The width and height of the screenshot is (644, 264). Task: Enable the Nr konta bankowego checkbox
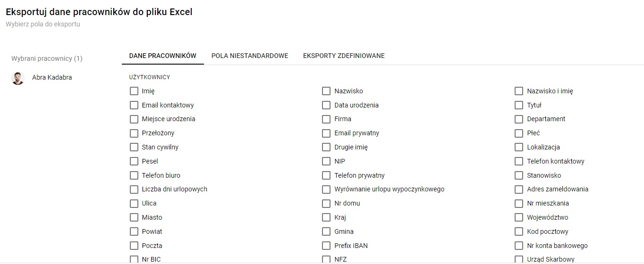pos(519,246)
